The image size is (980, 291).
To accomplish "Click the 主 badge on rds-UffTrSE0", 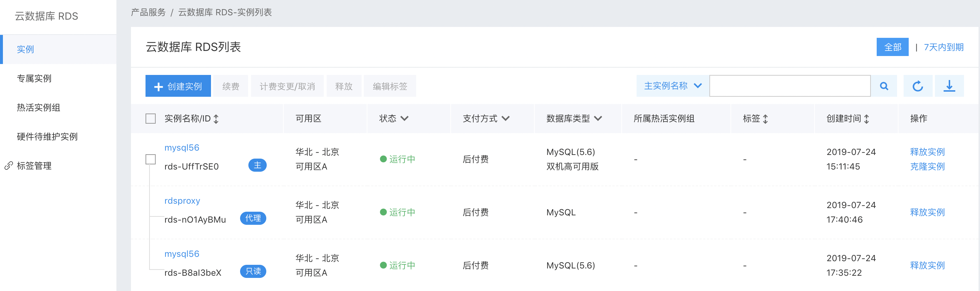I will coord(257,166).
